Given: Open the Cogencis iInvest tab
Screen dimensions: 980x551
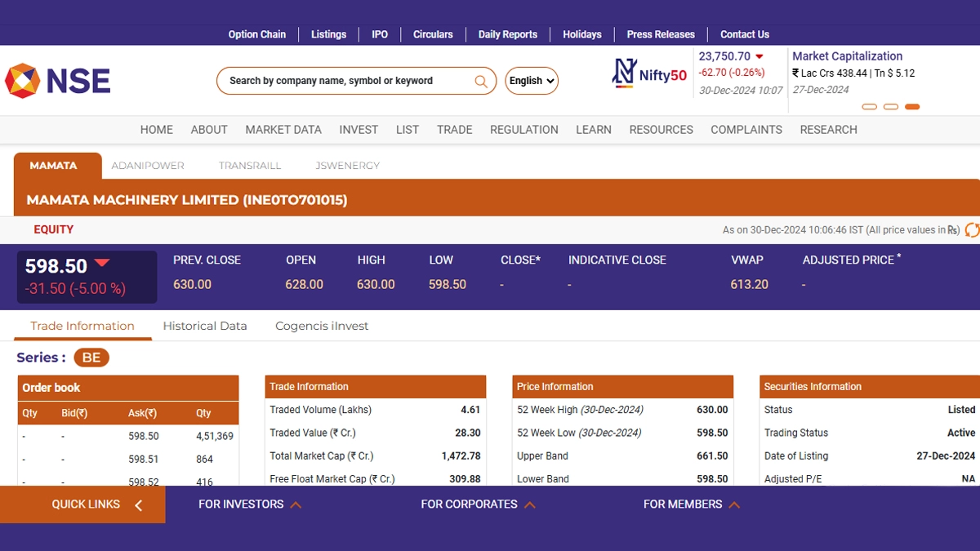Looking at the screenshot, I should 322,326.
